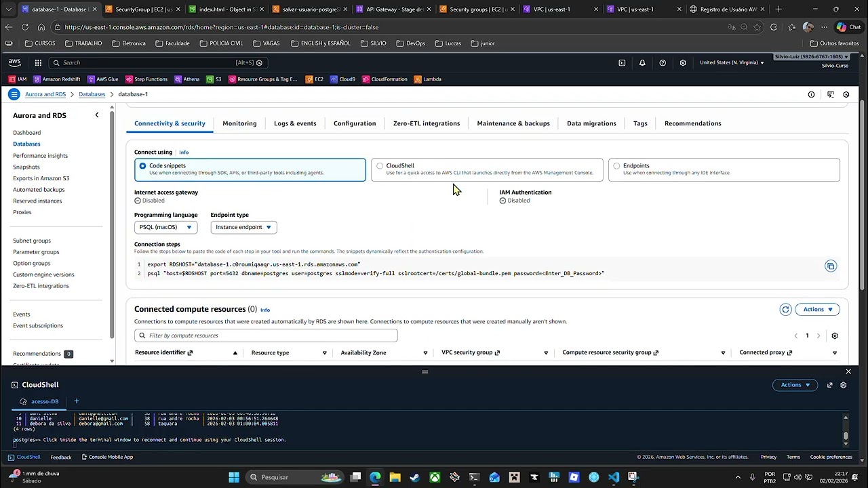Image resolution: width=868 pixels, height=488 pixels.
Task: Open Parameter groups in the sidebar
Action: [x=36, y=252]
